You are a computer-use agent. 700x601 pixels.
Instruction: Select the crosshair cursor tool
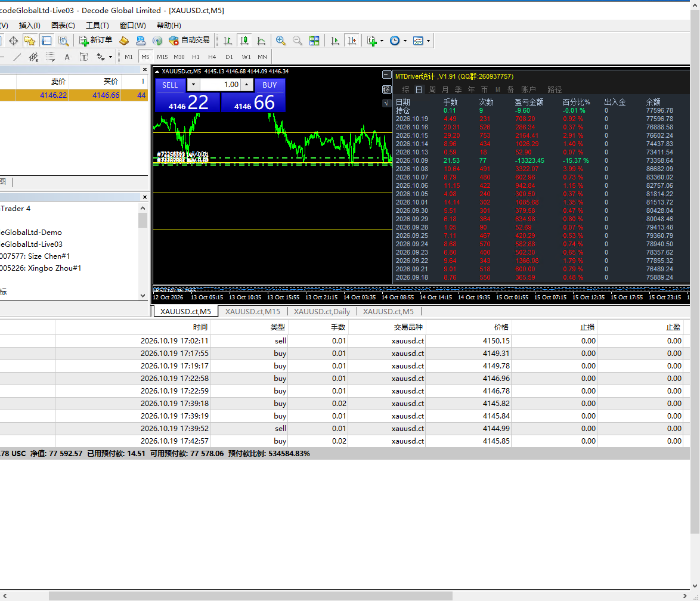coord(13,41)
